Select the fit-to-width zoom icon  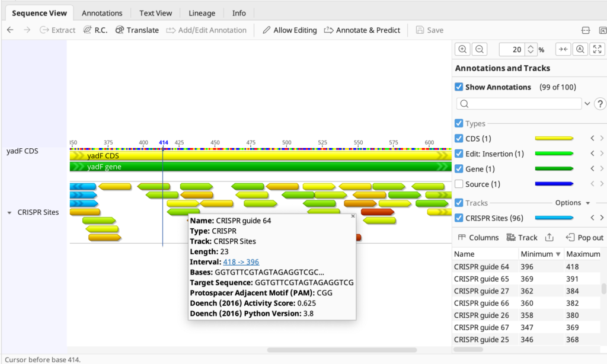click(563, 49)
